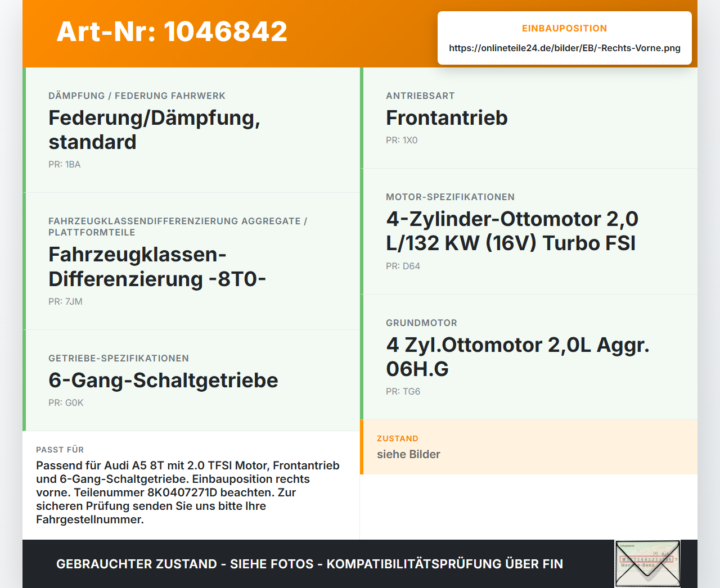Select '4-Zylinder-Ottomotor 2,0 L/132 KW' value
The width and height of the screenshot is (720, 588).
pos(512,231)
